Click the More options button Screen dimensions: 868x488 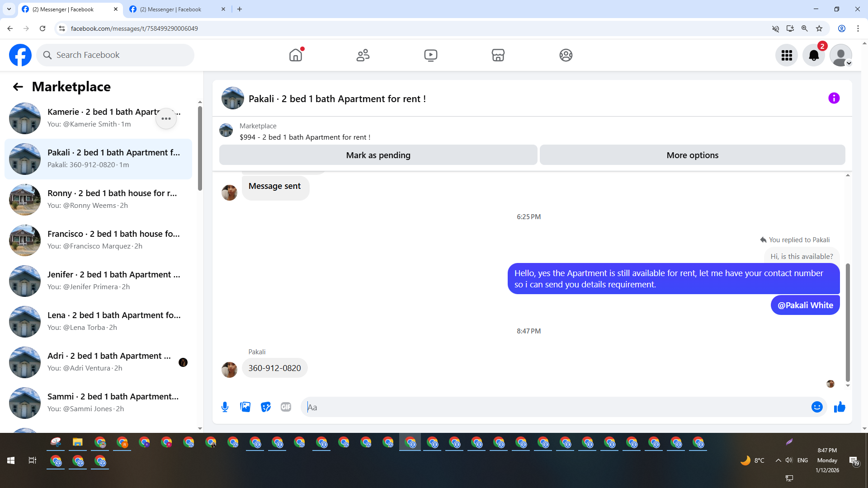pos(692,155)
